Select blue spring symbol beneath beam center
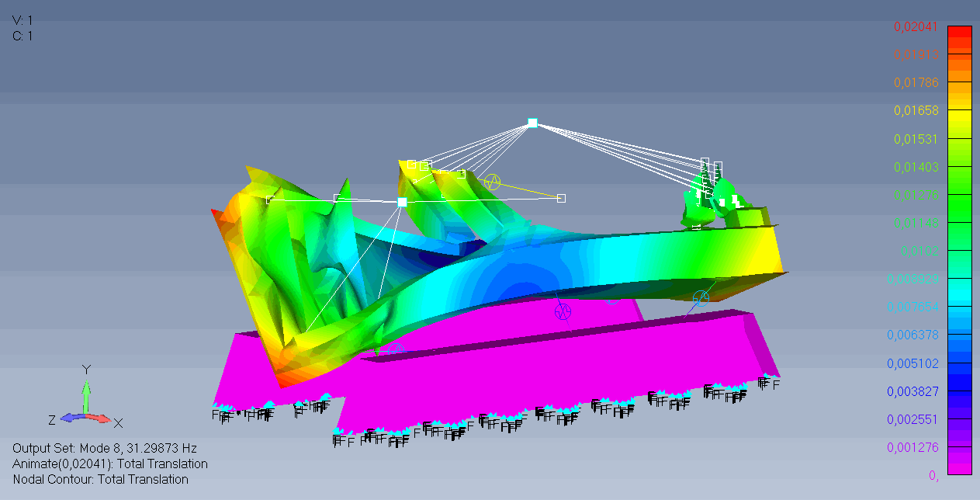Image resolution: width=980 pixels, height=500 pixels. point(563,312)
